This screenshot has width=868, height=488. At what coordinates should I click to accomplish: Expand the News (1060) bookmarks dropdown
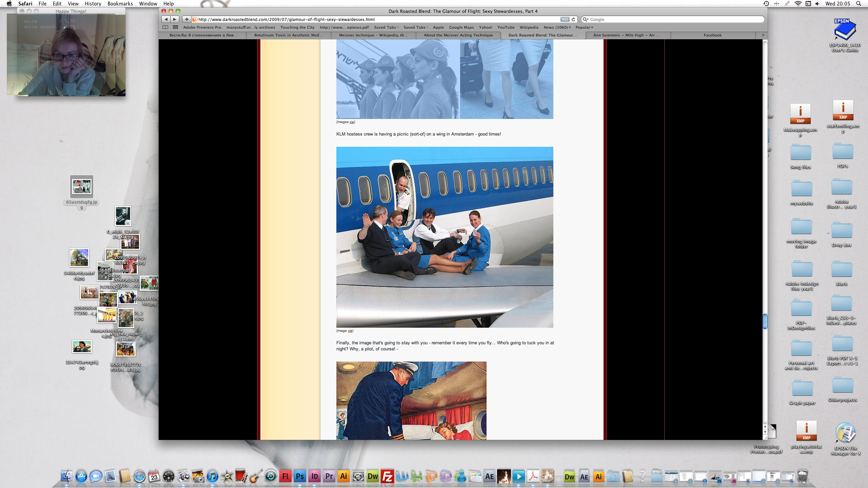(x=557, y=27)
